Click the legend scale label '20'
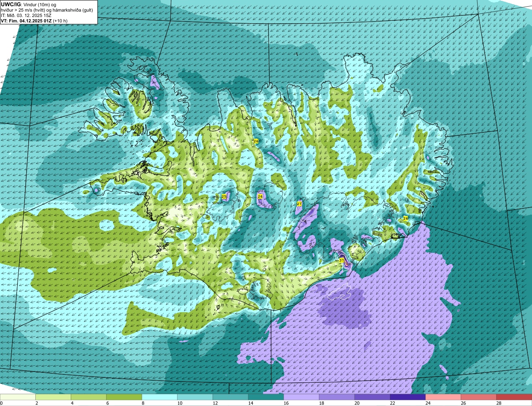 (x=357, y=403)
